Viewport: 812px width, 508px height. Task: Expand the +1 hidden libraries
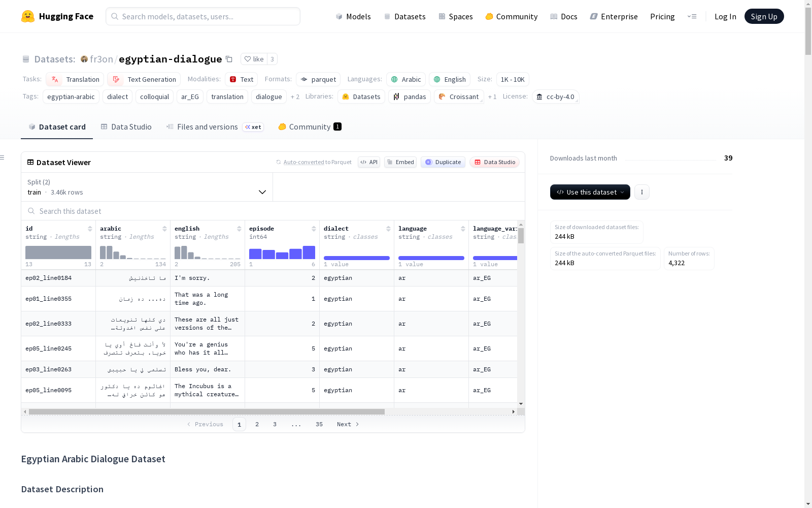(x=492, y=97)
